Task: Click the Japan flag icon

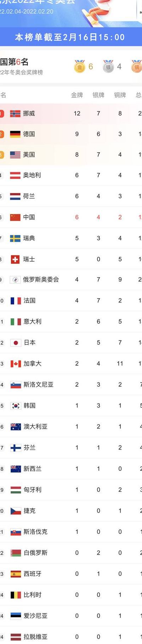Action: [x=16, y=343]
